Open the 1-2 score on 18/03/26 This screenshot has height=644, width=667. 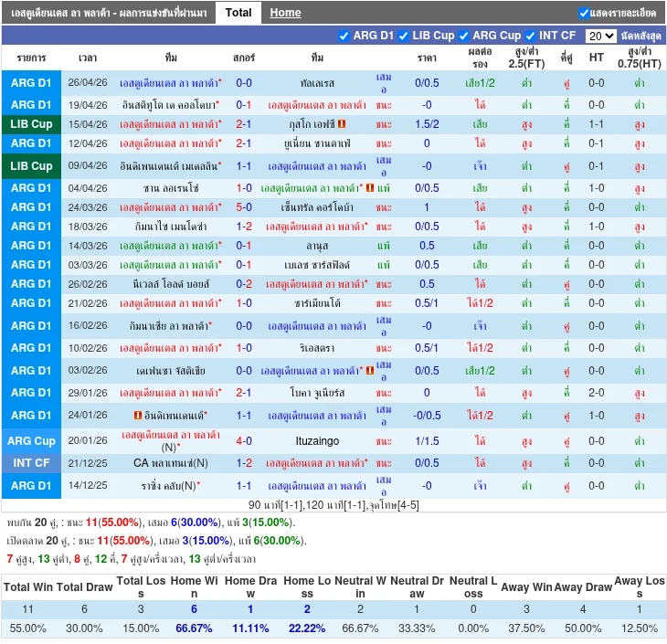244,227
